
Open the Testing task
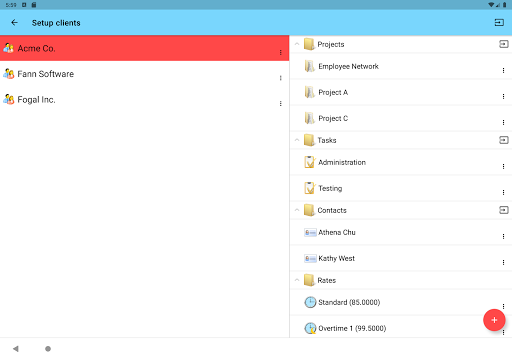401,188
